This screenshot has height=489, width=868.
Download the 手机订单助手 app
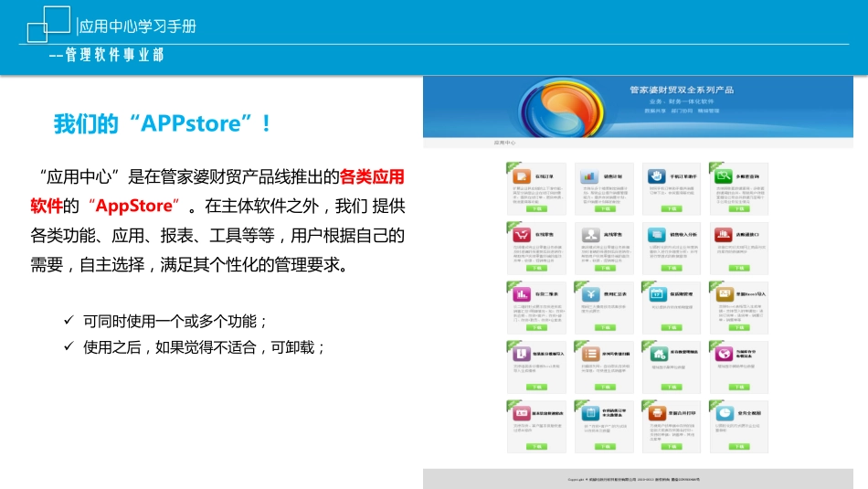coord(672,208)
